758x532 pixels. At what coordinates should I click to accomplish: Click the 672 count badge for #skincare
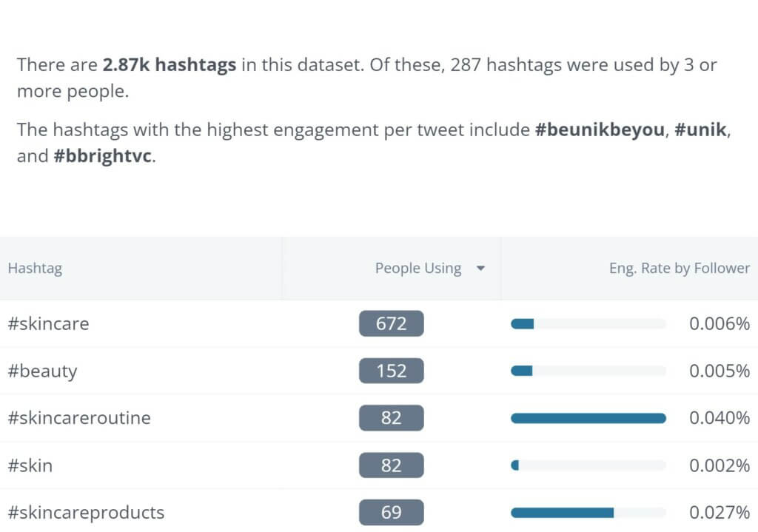coord(391,323)
